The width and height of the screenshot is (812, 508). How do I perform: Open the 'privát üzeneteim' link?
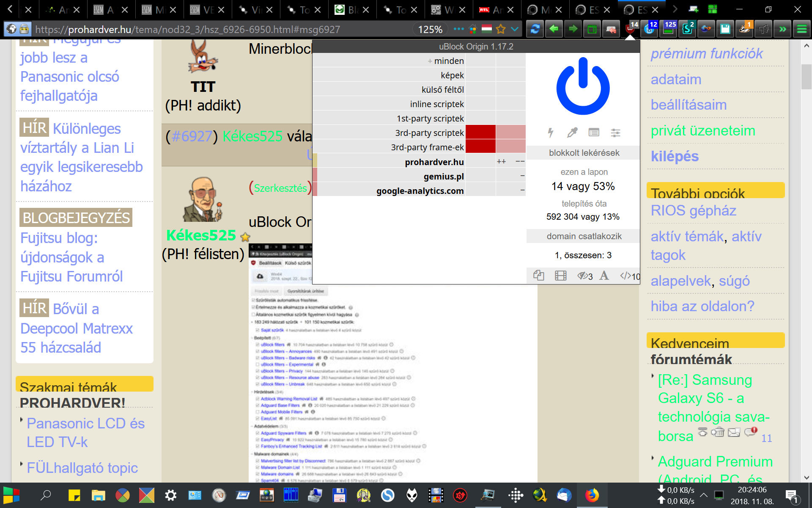(703, 130)
